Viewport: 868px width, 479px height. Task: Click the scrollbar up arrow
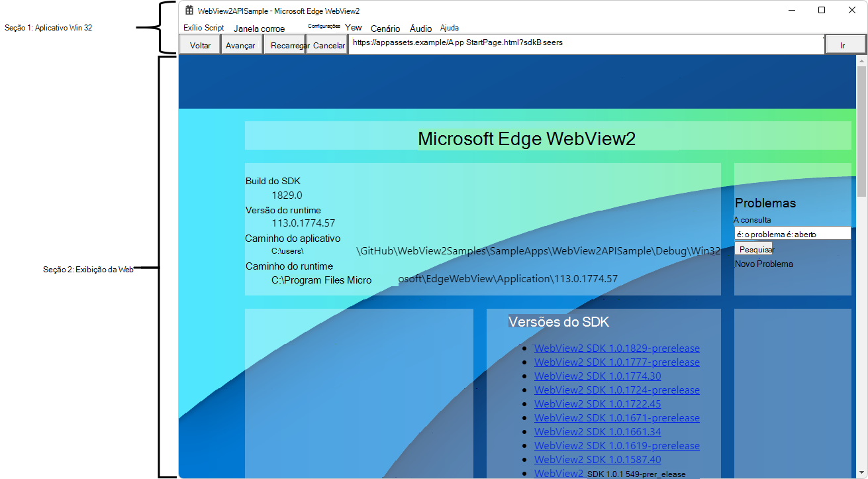click(861, 60)
